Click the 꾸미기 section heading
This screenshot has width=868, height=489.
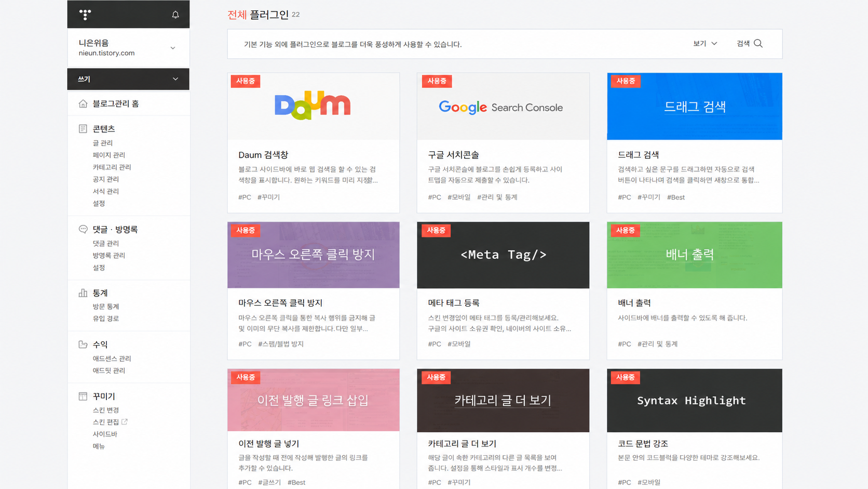coord(104,396)
